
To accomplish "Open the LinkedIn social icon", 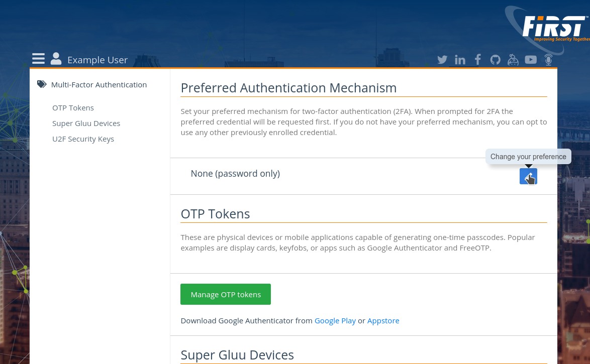I will [x=460, y=59].
